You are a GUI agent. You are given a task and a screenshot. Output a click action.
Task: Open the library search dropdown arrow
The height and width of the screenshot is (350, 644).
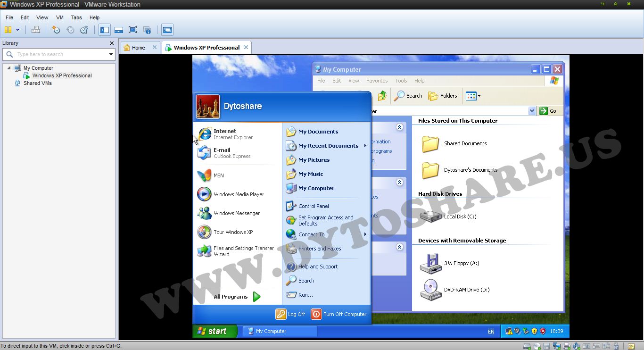111,54
